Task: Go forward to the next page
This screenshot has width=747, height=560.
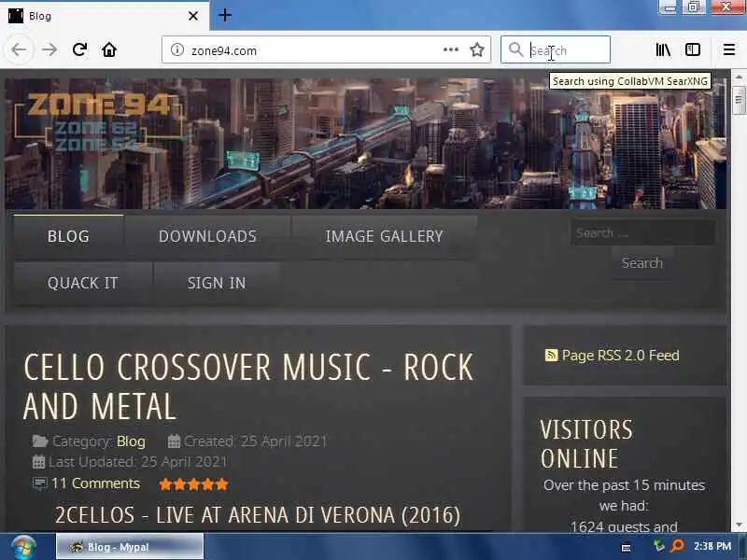Action: [x=49, y=49]
